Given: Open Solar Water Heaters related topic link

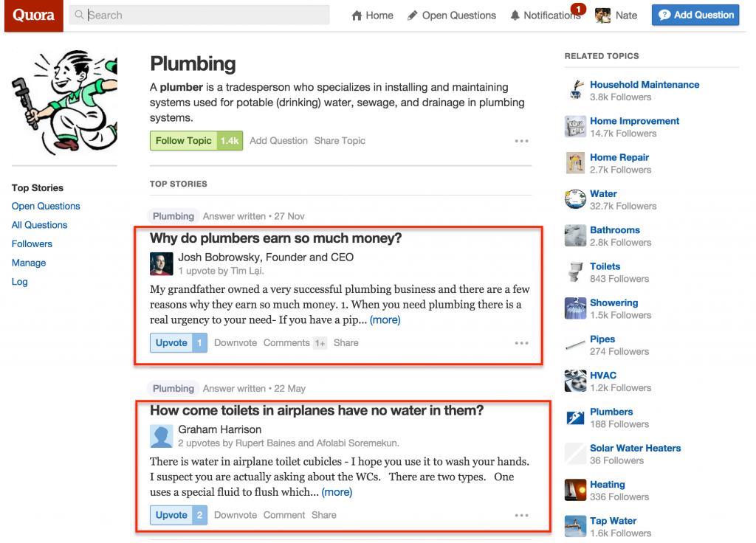Looking at the screenshot, I should pyautogui.click(x=636, y=448).
